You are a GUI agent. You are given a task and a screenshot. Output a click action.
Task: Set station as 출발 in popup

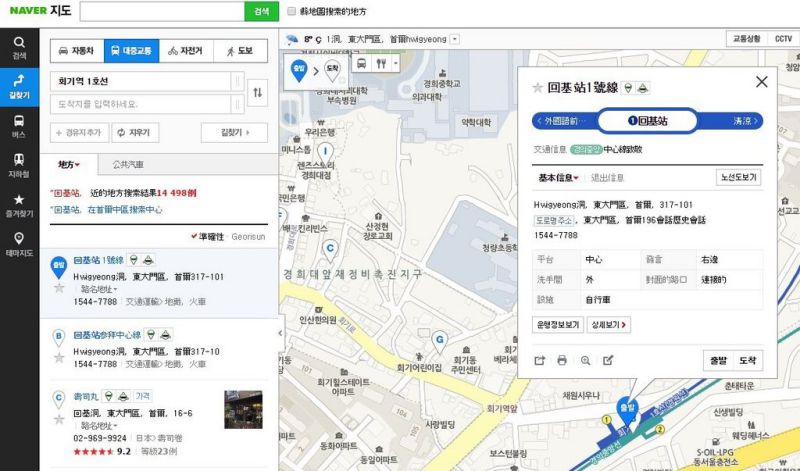point(718,360)
